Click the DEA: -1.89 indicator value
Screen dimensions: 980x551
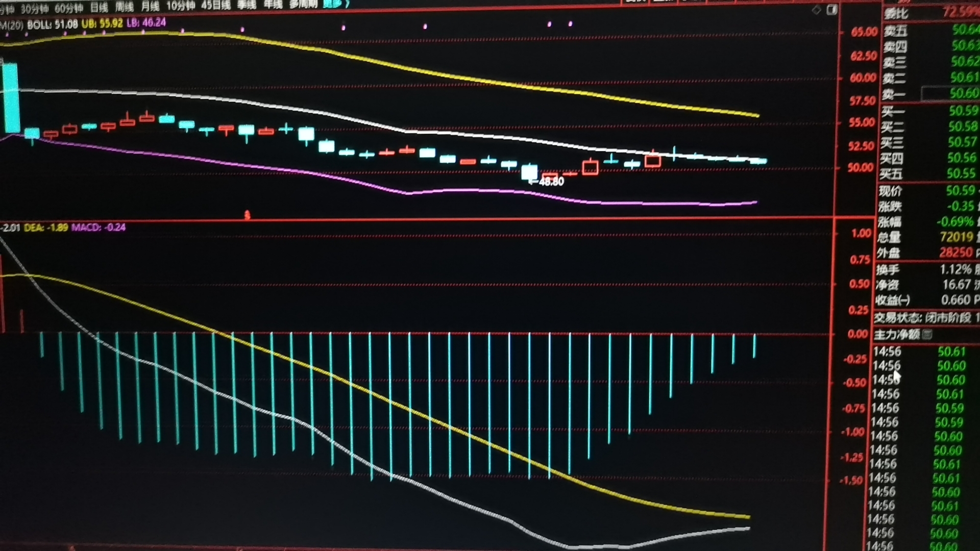point(46,228)
